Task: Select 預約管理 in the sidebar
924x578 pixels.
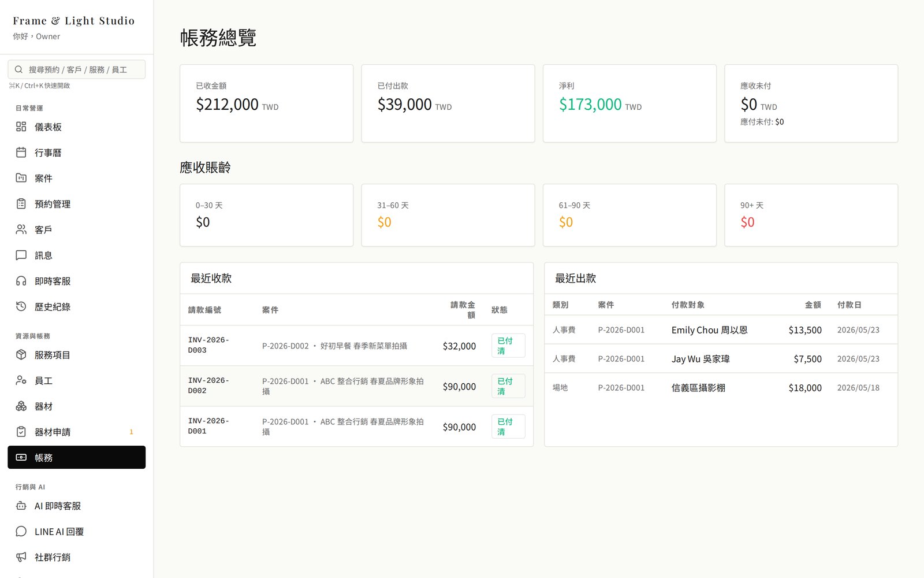Action: pyautogui.click(x=76, y=204)
